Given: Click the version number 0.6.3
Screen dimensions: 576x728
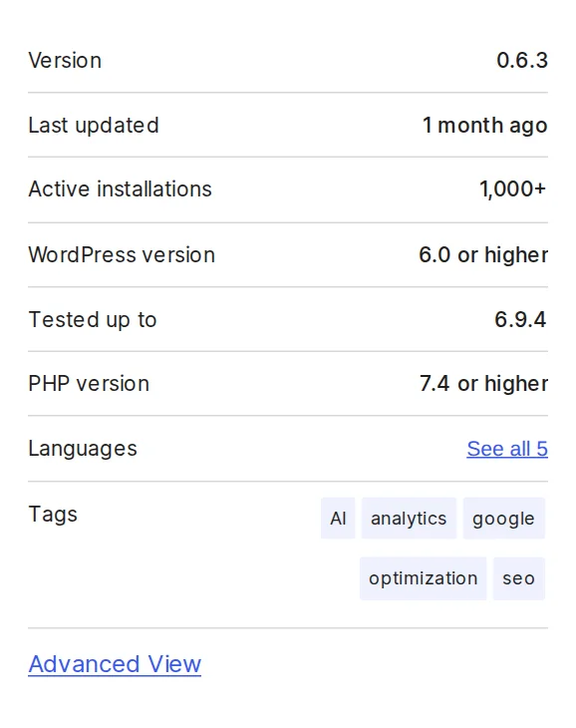Looking at the screenshot, I should click(x=522, y=61).
